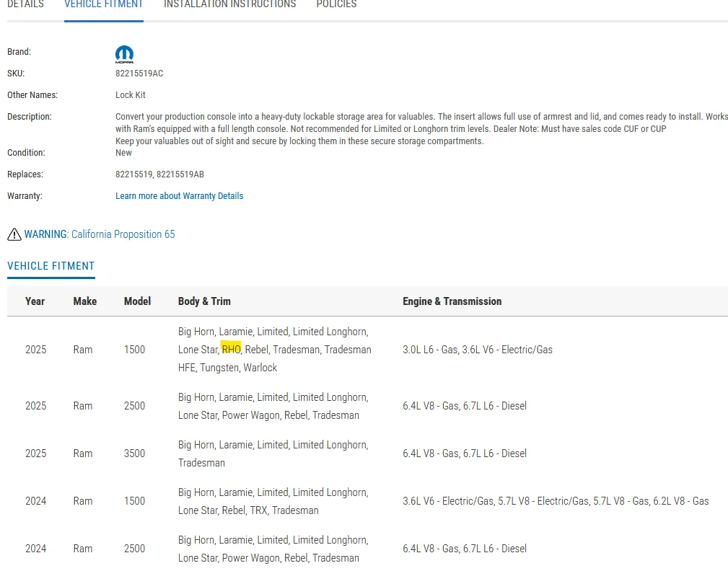Screen dimensions: 728x571
Task: Click the Condition: label
Action: (x=26, y=153)
